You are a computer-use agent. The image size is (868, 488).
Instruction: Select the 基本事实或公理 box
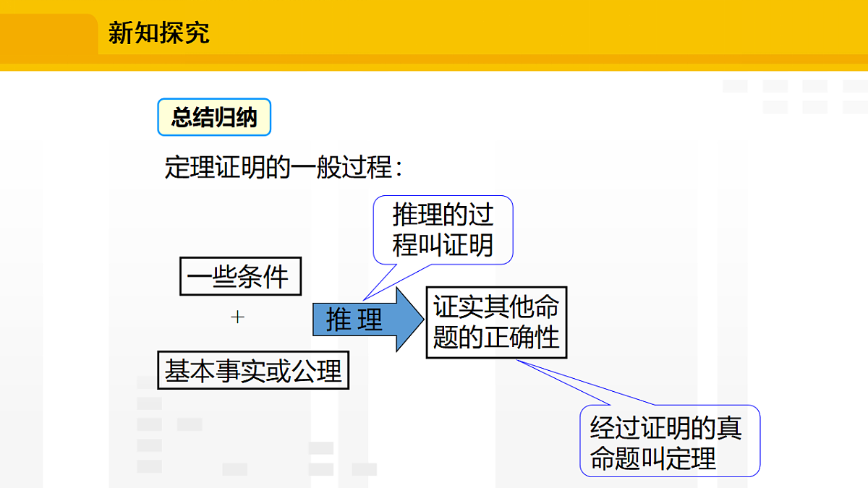253,370
